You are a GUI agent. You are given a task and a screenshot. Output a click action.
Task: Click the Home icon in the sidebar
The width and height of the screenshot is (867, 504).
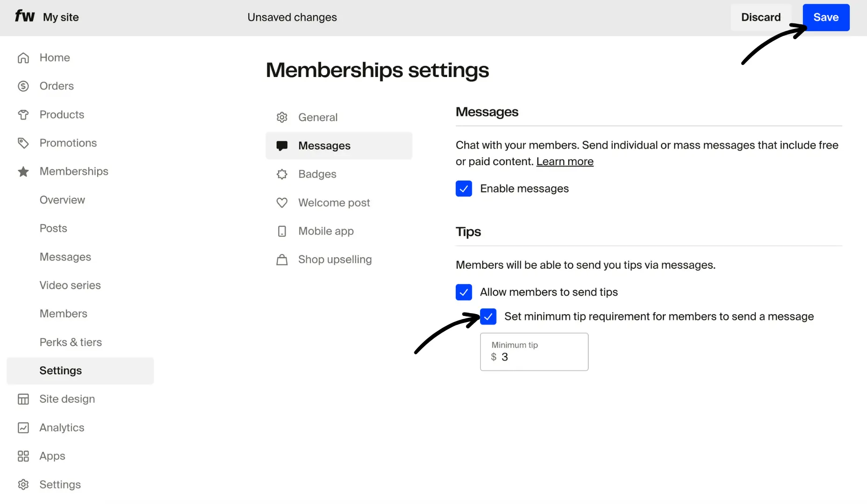tap(23, 57)
